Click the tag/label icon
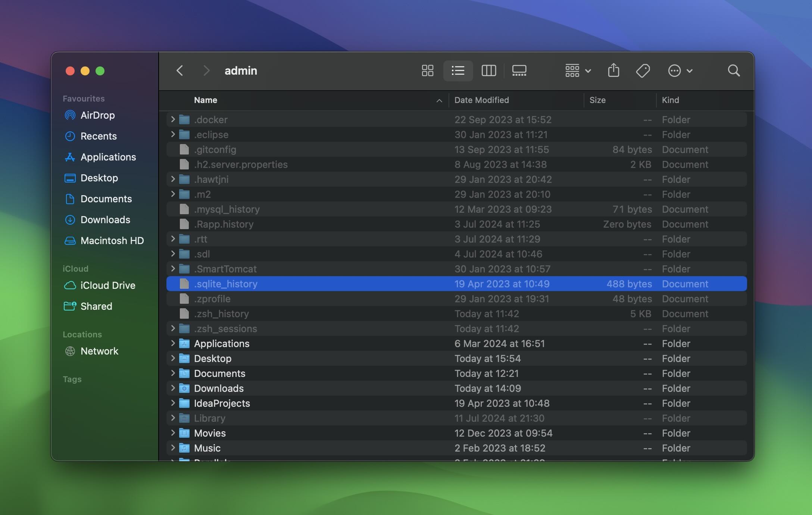This screenshot has height=515, width=812. click(643, 71)
